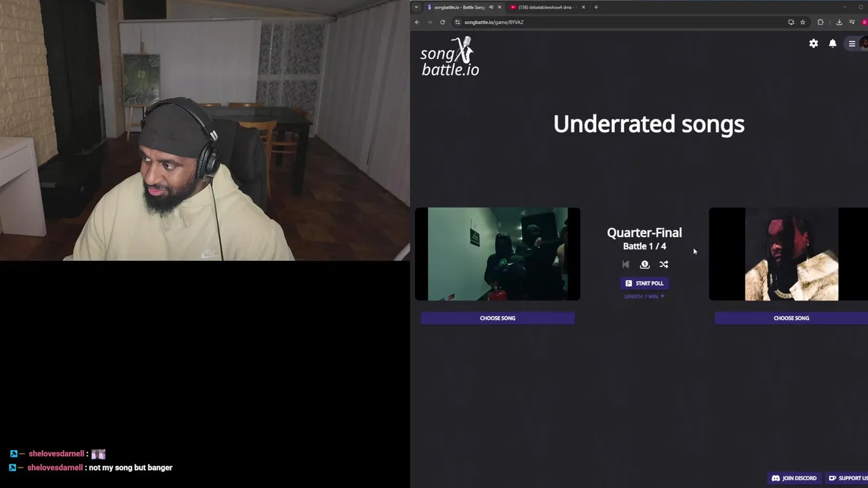
Task: Close the debatableshow4 YouTube tab
Action: coord(583,7)
